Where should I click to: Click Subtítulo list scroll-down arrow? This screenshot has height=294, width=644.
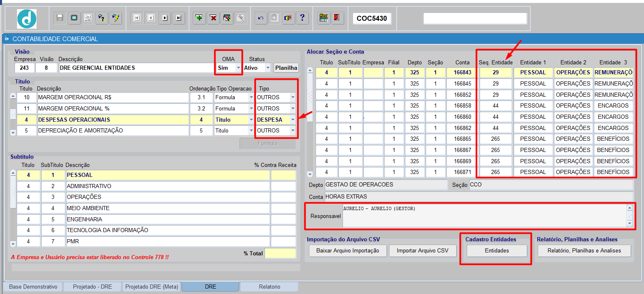(x=13, y=244)
